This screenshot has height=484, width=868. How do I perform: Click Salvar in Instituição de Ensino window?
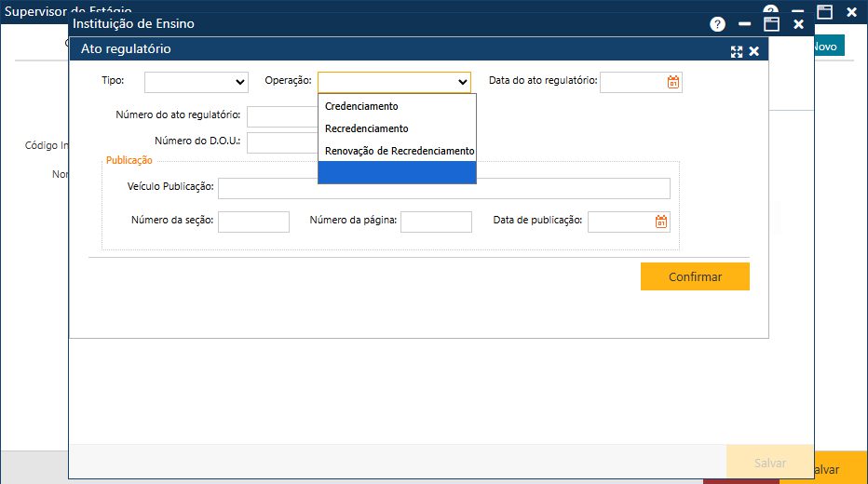[x=769, y=463]
